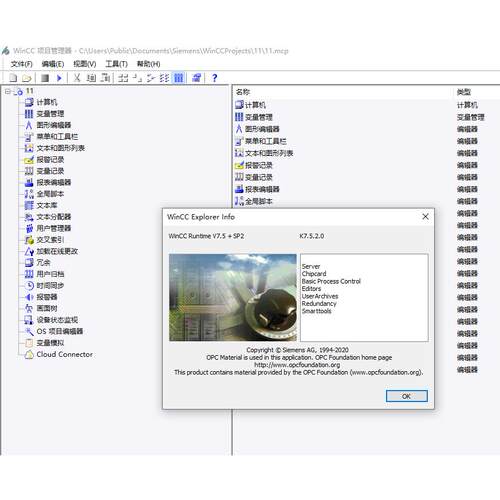Image resolution: width=500 pixels, height=500 pixels.
Task: Click the http://www.opcfoundation.org link text
Action: (x=297, y=365)
